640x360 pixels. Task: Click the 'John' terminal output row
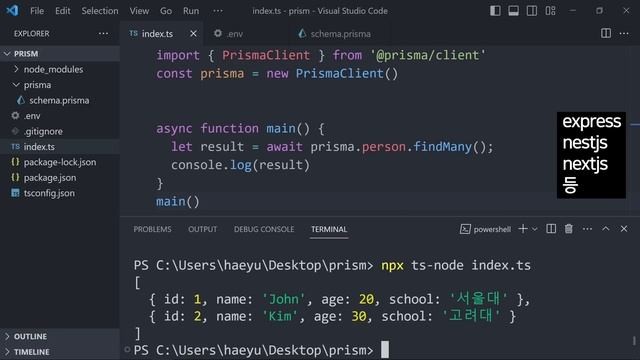click(340, 299)
